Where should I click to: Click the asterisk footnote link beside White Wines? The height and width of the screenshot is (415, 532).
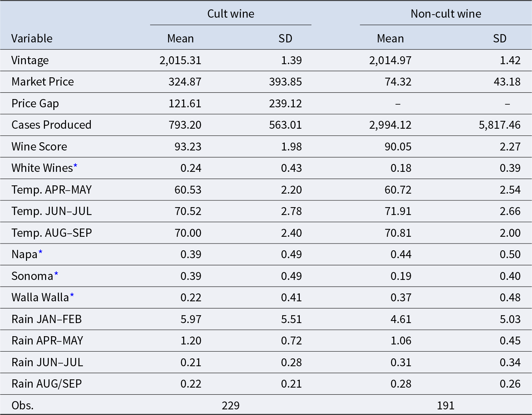tap(75, 166)
